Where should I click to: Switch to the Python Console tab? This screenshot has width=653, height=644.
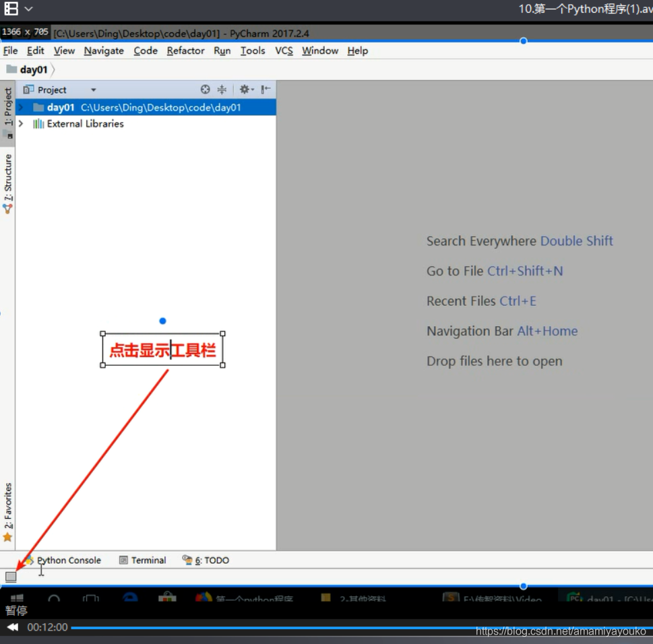tap(63, 560)
